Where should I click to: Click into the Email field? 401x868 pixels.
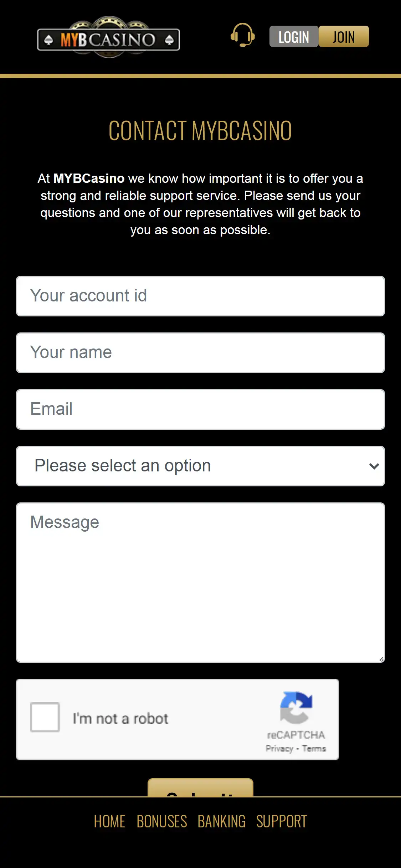(200, 409)
